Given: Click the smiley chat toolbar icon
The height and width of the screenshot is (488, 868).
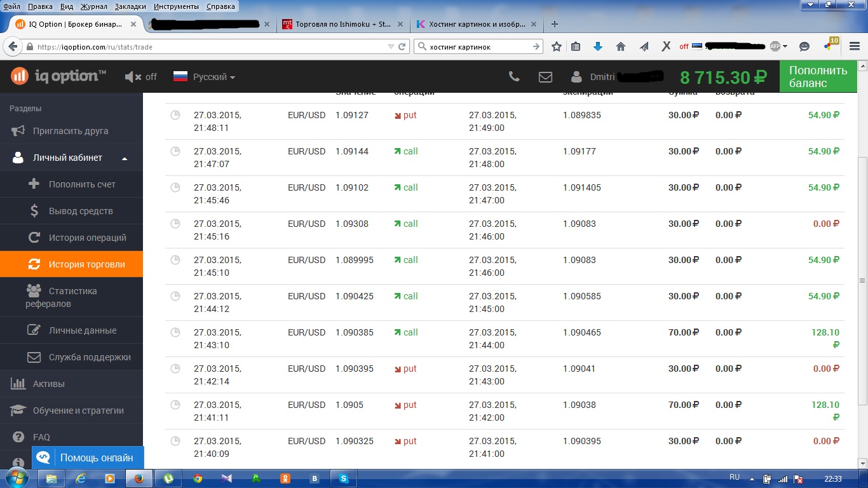Looking at the screenshot, I should pyautogui.click(x=804, y=46).
